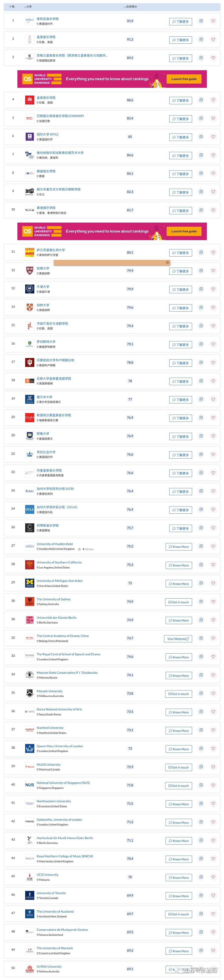
Task: Sort by rank column header 秩
Action: coord(12,7)
